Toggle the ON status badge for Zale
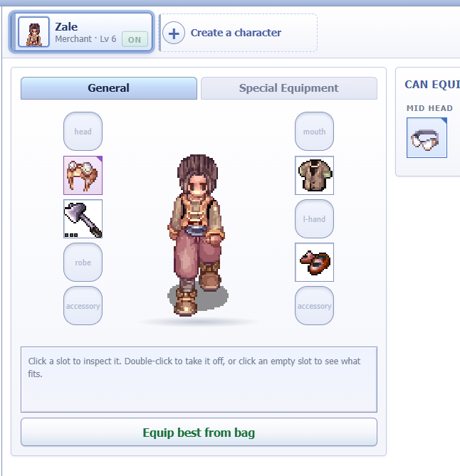This screenshot has height=476, width=460. (x=135, y=39)
